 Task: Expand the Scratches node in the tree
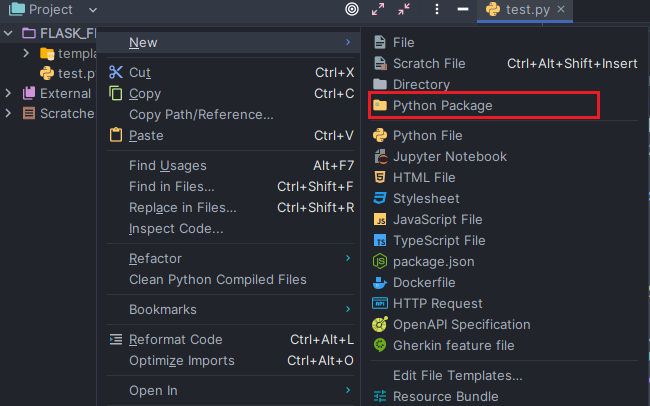[x=9, y=113]
